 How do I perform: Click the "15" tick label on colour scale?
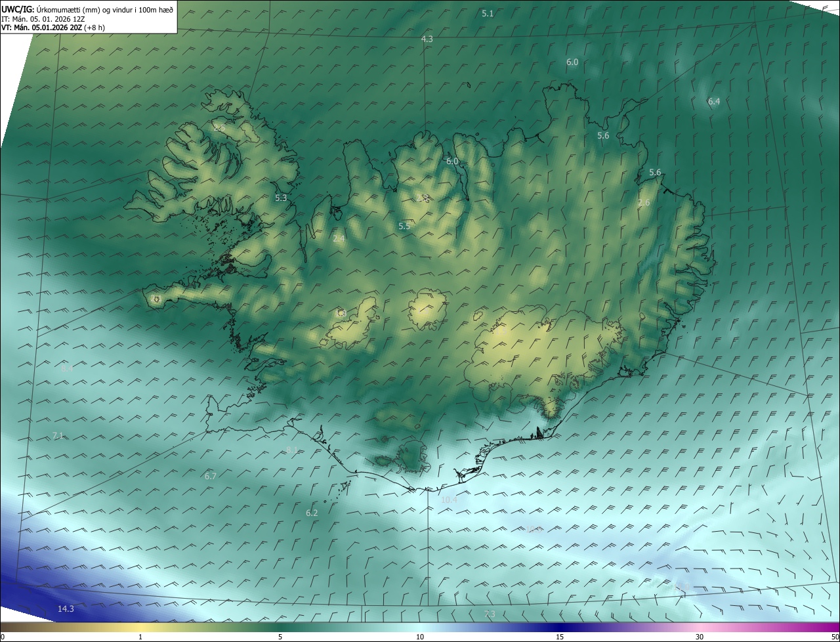tap(560, 637)
